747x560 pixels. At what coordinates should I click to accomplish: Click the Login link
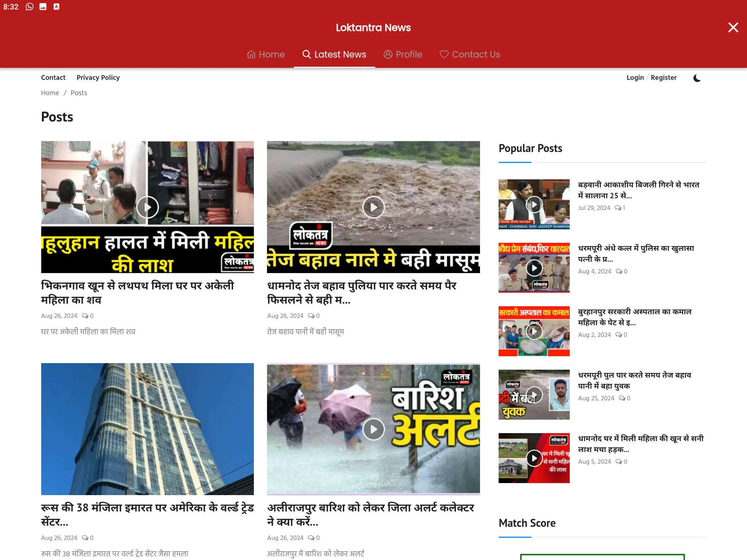coord(635,78)
